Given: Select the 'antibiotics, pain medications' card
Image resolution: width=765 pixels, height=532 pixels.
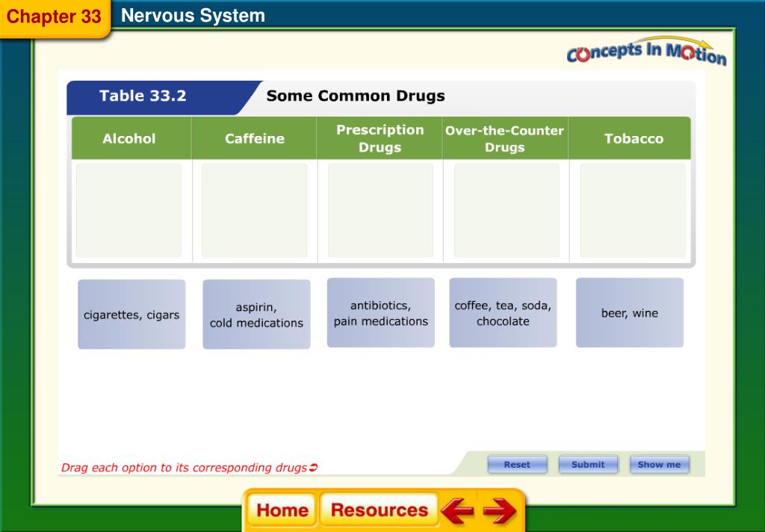Looking at the screenshot, I should [x=381, y=313].
